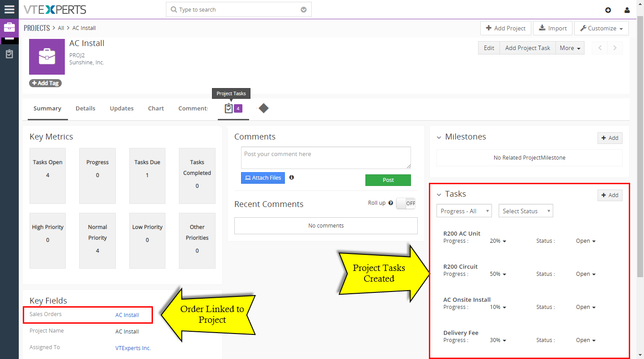This screenshot has width=644, height=359.
Task: Click the search magnifier icon
Action: tap(174, 9)
